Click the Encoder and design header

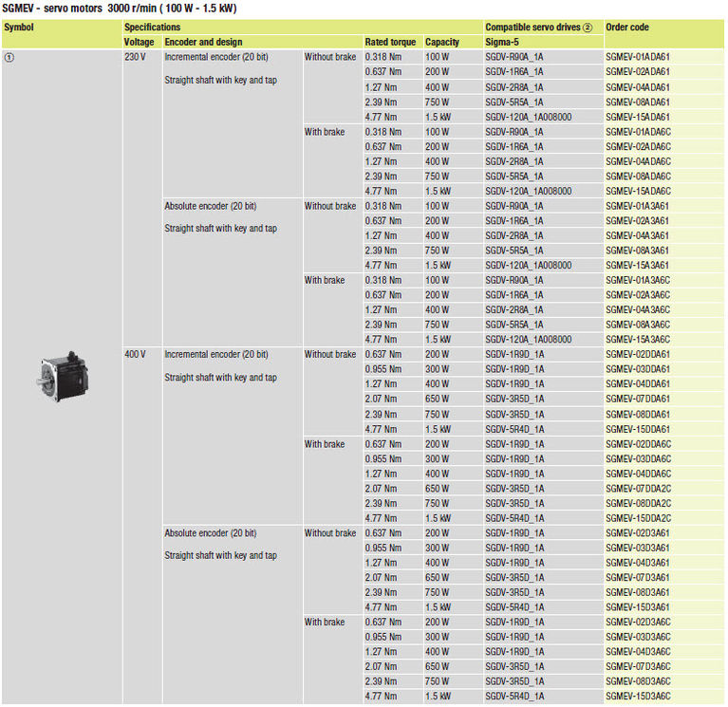coord(203,43)
